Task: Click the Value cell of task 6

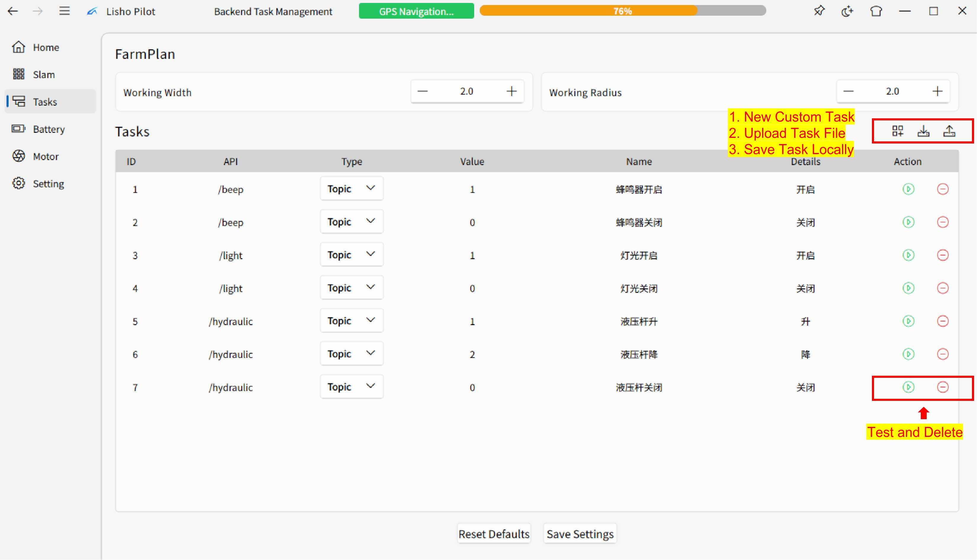Action: 472,354
